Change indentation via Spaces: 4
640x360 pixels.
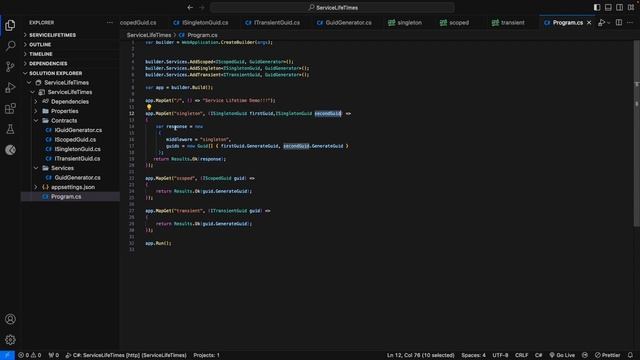[x=473, y=355]
